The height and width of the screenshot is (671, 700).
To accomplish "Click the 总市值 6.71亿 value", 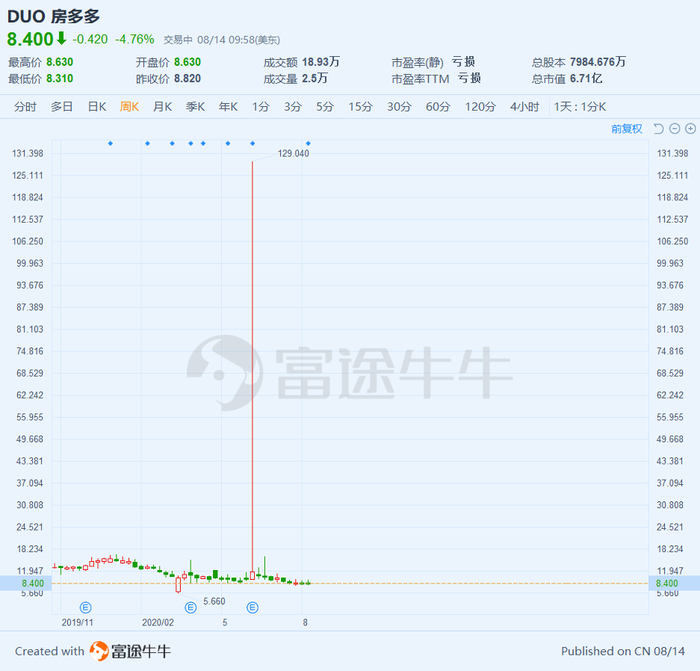I will (586, 79).
